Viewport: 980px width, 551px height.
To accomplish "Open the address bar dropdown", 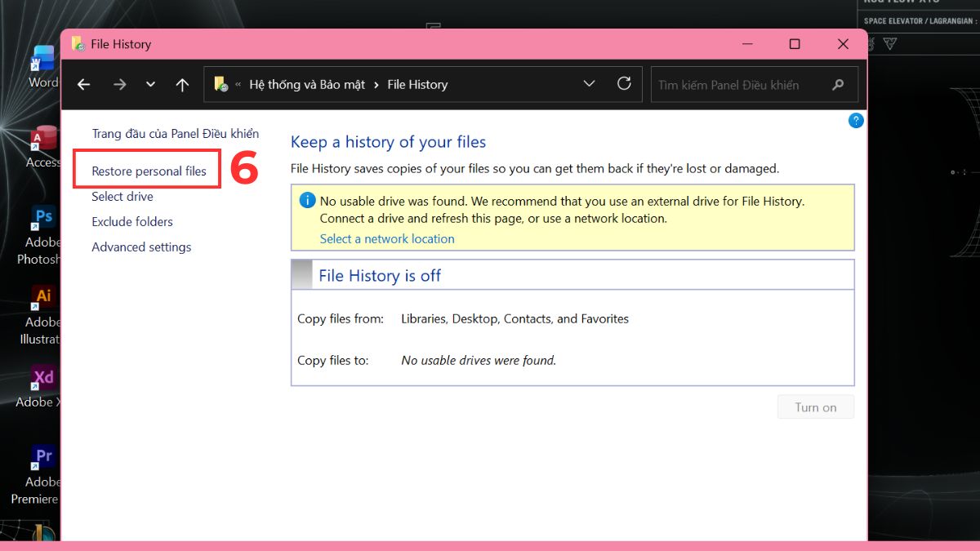I will (590, 83).
